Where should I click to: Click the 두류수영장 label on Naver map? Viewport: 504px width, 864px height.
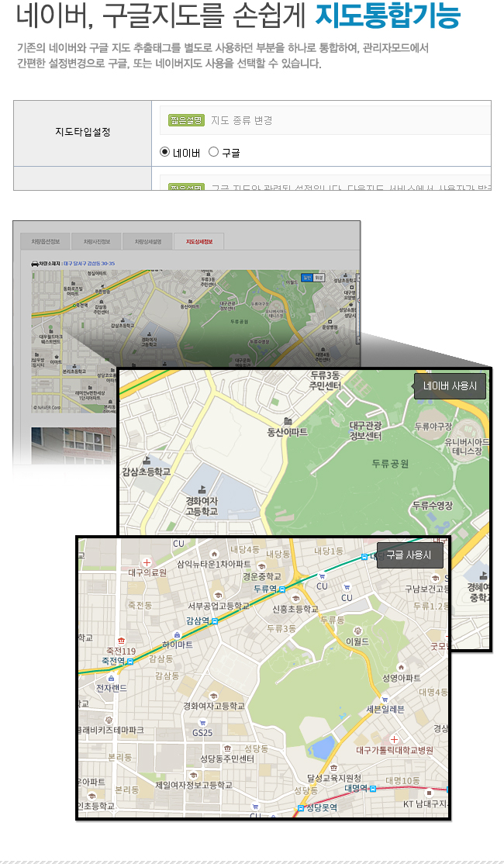click(433, 505)
